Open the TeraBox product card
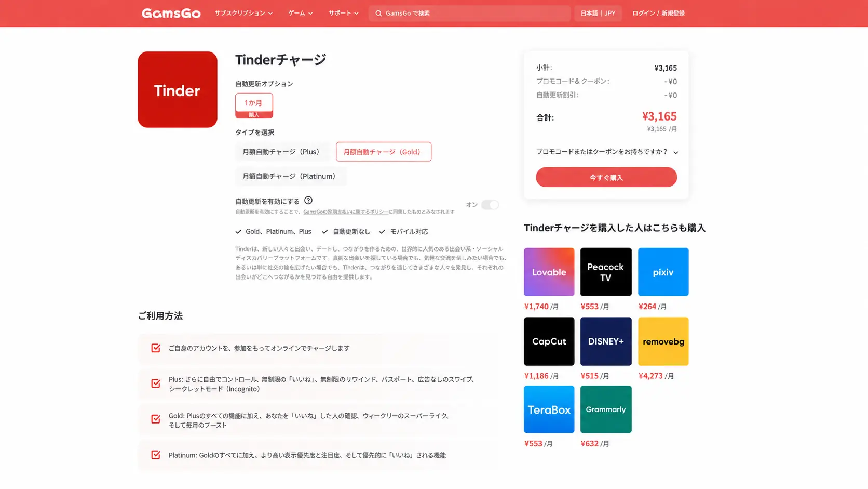 (x=549, y=409)
